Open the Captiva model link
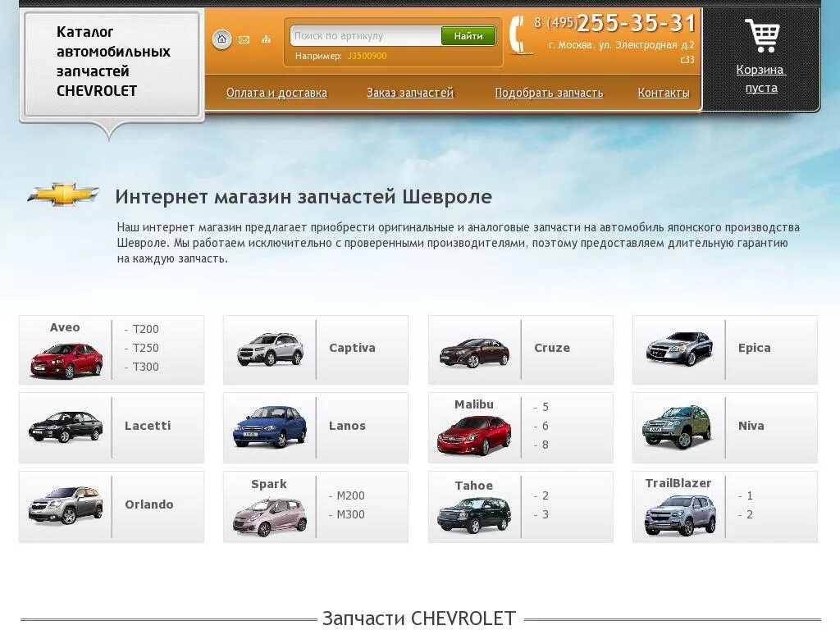Image resolution: width=840 pixels, height=630 pixels. (x=352, y=348)
